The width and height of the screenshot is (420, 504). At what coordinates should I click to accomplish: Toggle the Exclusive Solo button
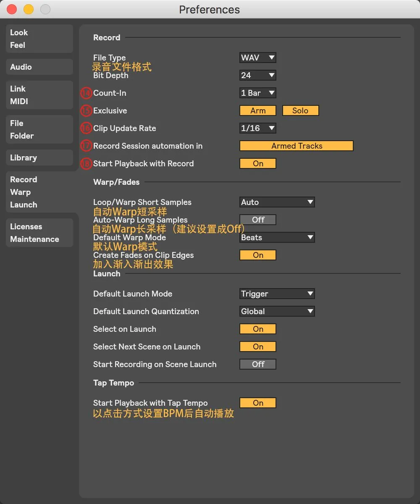pos(301,110)
